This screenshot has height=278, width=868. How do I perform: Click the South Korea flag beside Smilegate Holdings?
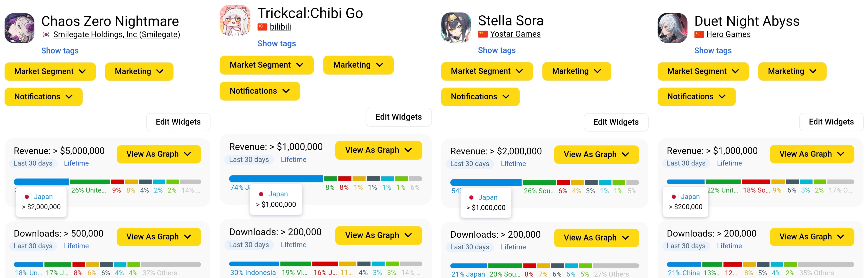pos(46,34)
